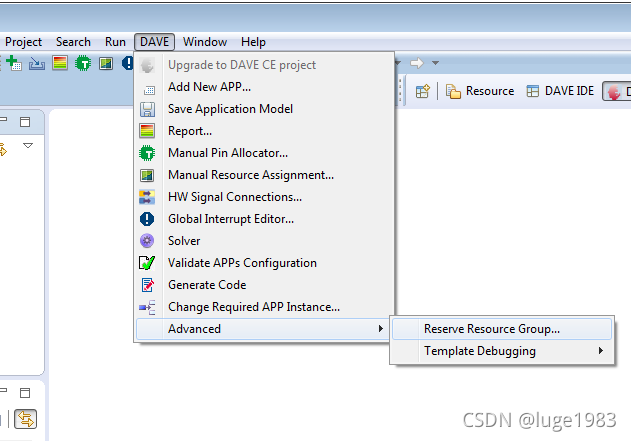Switch to the DAVE IDE perspective
Screen dimensions: 631x441
tap(560, 91)
